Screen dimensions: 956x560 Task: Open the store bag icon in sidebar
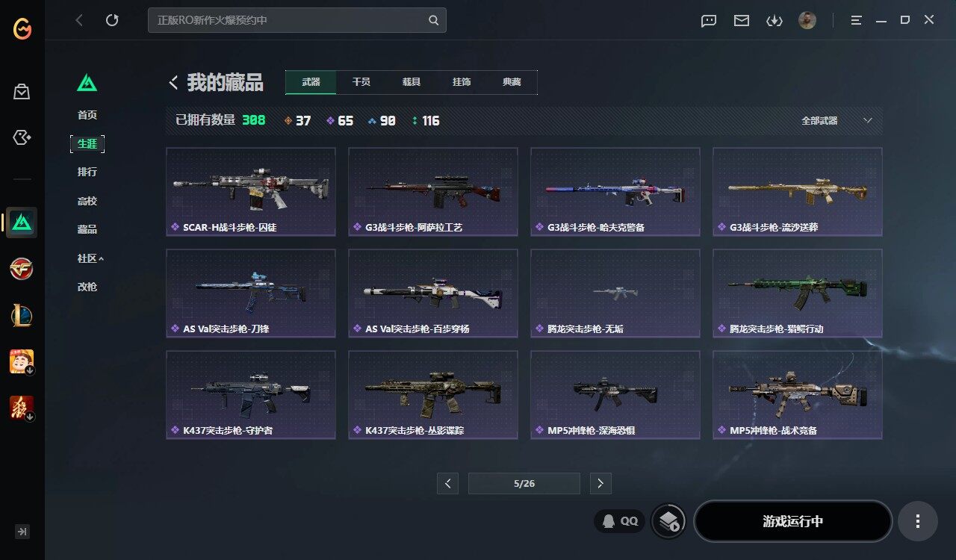click(x=22, y=91)
